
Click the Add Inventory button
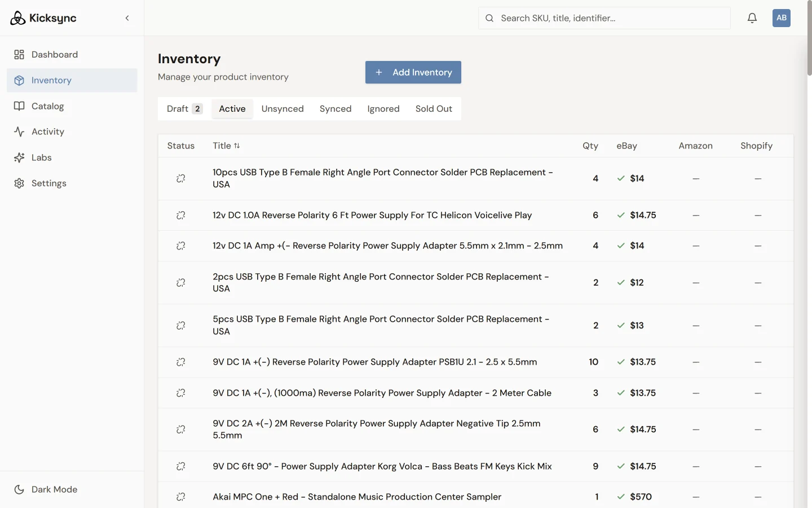pyautogui.click(x=413, y=72)
